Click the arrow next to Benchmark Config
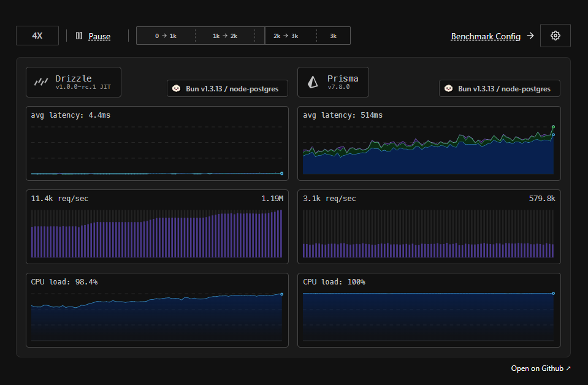 [x=530, y=36]
